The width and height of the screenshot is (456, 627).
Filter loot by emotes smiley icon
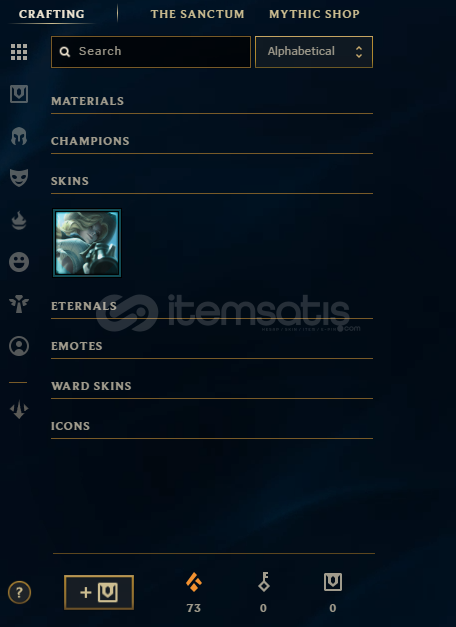(19, 262)
